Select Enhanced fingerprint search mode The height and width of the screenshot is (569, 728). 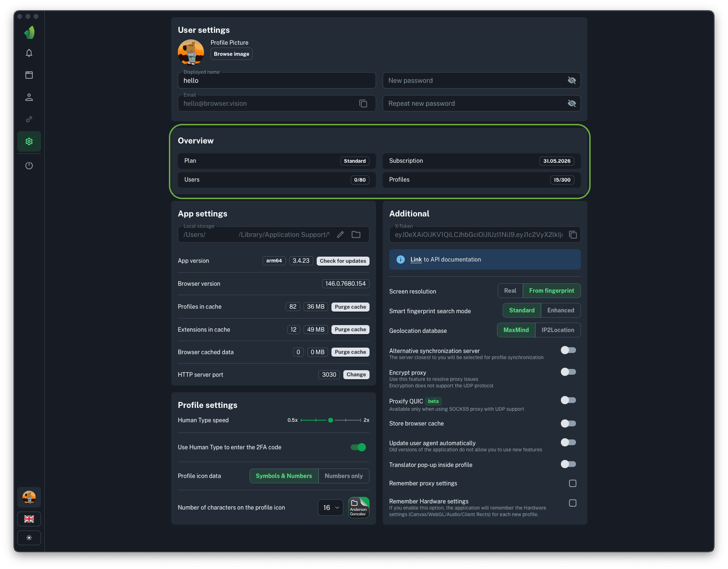pyautogui.click(x=560, y=310)
